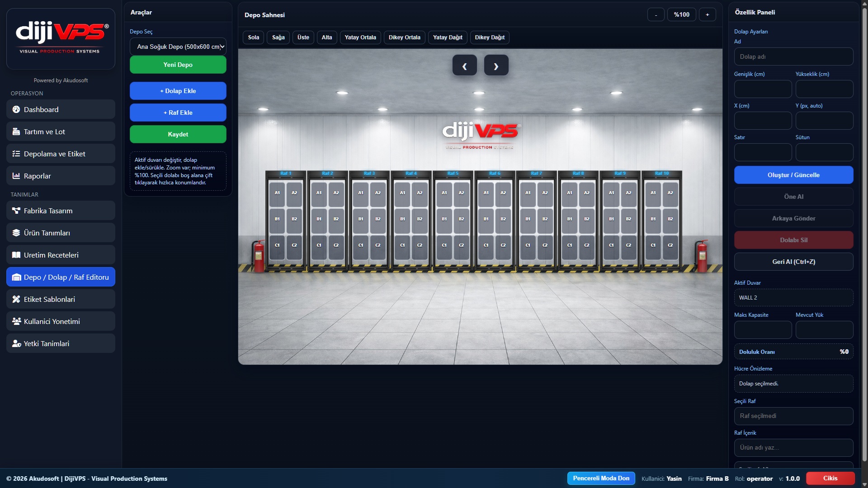Zoom out with the minus button
Viewport: 868px width, 488px height.
656,14
